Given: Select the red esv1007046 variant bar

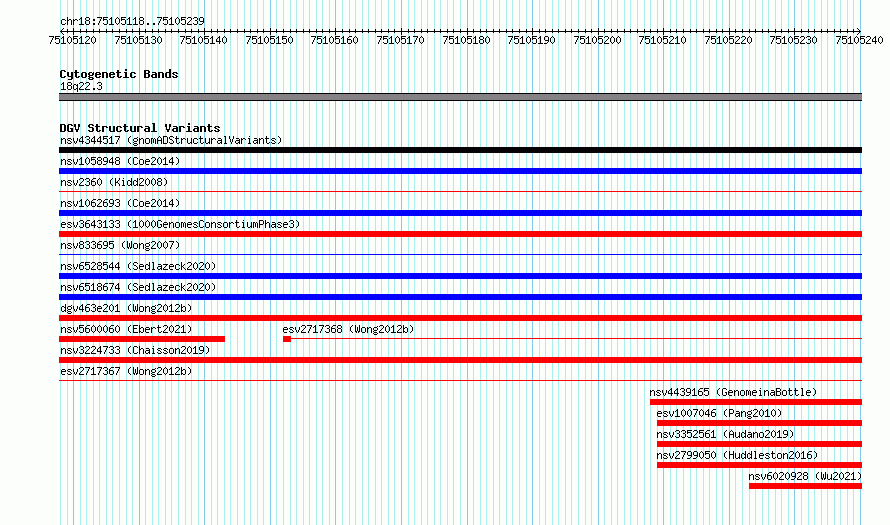Looking at the screenshot, I should (759, 423).
